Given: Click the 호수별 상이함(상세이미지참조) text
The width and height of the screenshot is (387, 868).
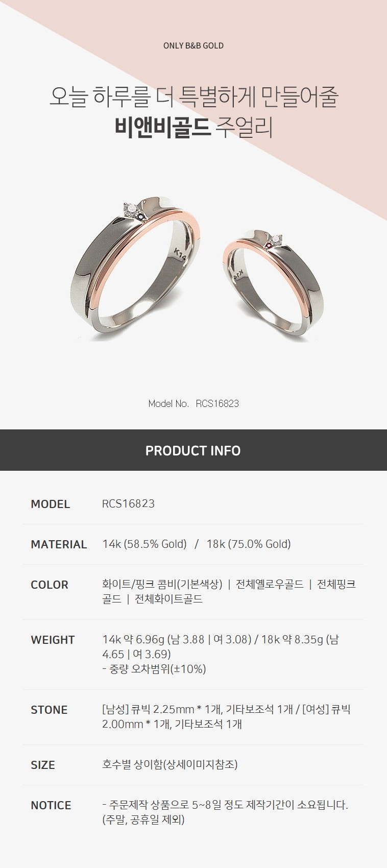Looking at the screenshot, I should [170, 764].
